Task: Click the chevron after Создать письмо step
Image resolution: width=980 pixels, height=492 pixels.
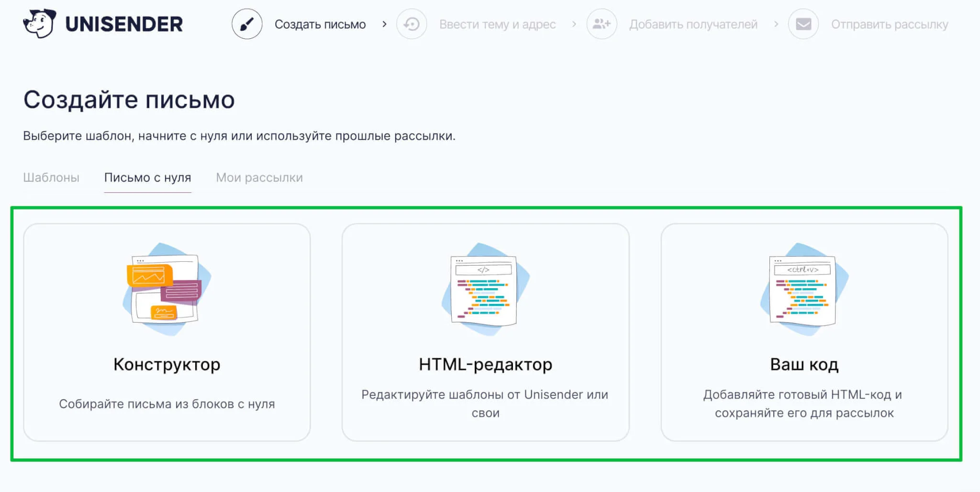Action: click(384, 24)
